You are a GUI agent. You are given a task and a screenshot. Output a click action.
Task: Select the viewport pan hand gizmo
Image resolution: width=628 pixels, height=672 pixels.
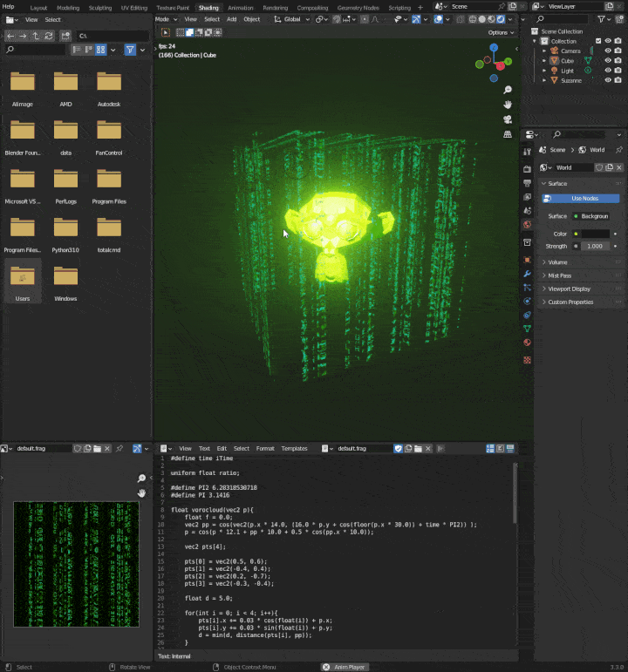508,105
